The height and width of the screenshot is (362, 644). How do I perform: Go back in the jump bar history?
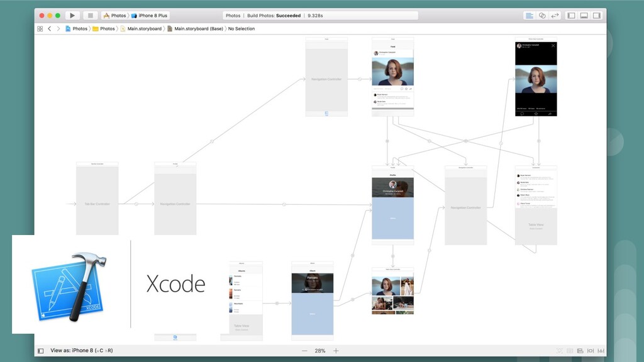[x=50, y=29]
